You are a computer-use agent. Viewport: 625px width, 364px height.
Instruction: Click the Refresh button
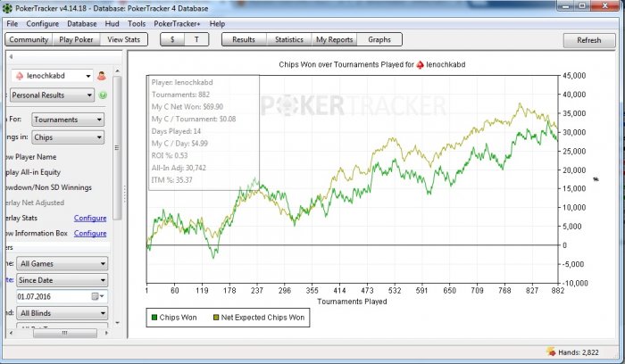click(589, 40)
